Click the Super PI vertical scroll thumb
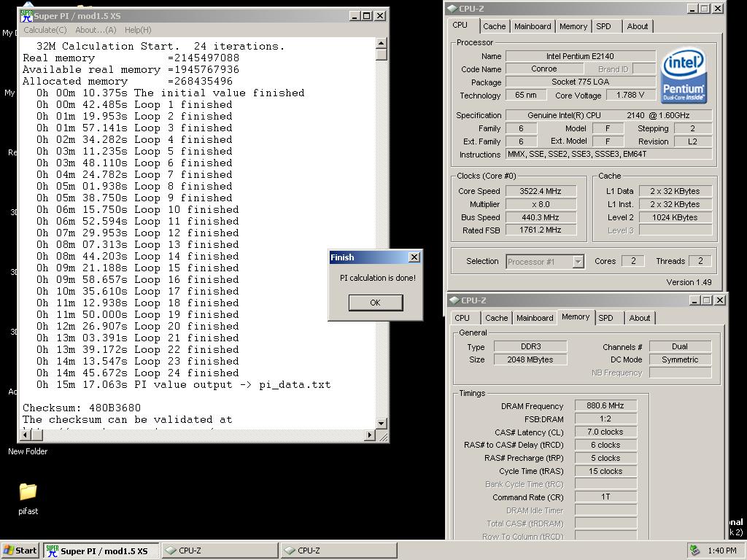The height and width of the screenshot is (560, 747). click(381, 54)
